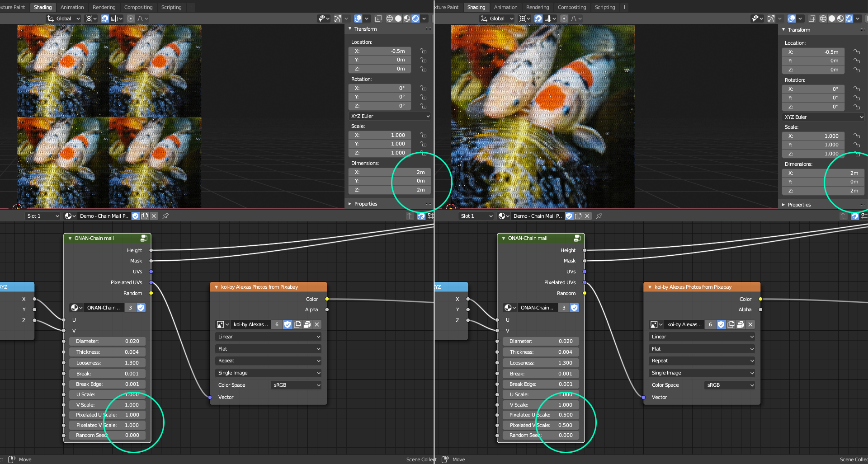
Task: Click the pin icon in the shader editor header
Action: [x=165, y=216]
